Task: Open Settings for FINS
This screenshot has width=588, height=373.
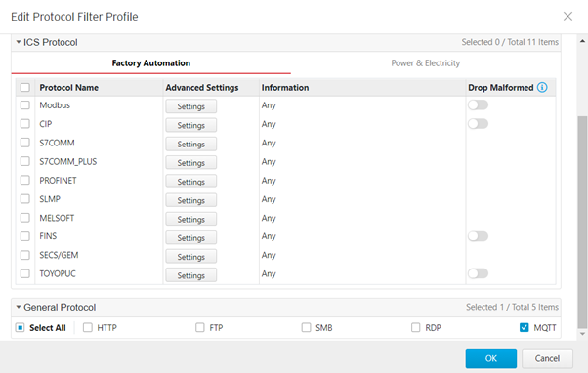Action: coord(190,237)
